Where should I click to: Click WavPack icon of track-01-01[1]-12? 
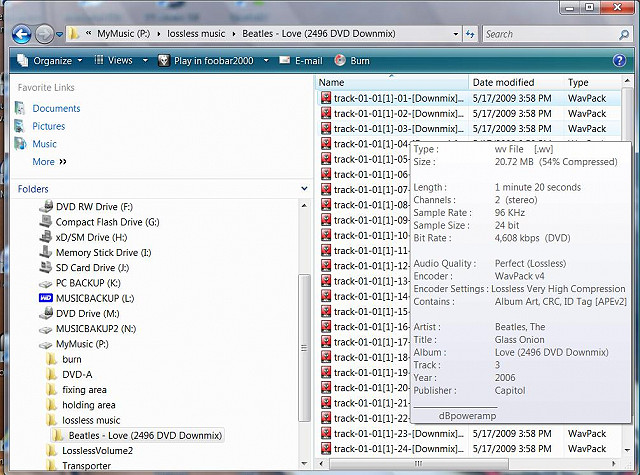tap(326, 266)
